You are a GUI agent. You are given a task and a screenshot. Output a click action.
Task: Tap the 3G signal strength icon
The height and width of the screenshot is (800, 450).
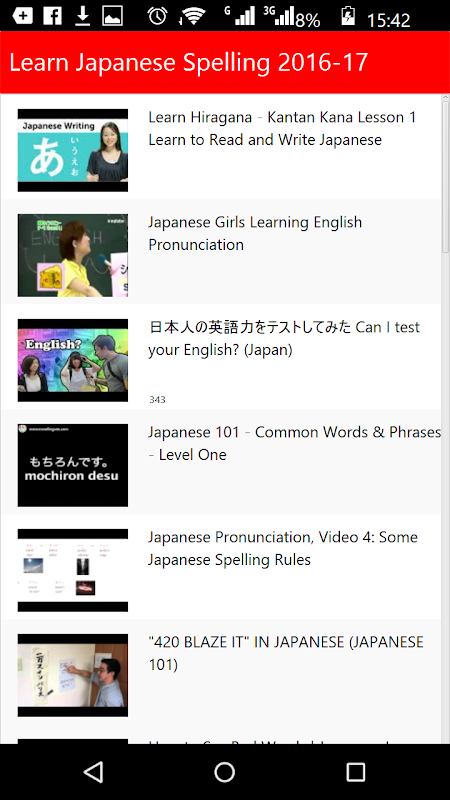pos(279,16)
